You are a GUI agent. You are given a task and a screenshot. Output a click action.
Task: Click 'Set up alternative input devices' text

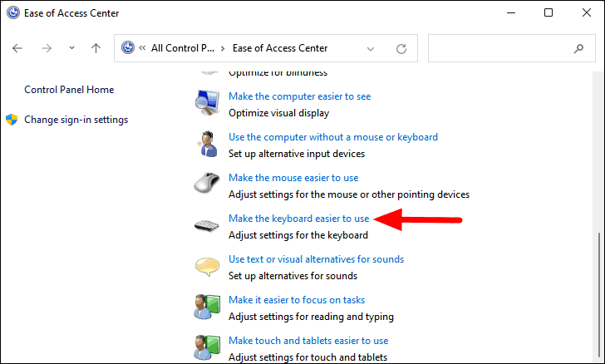pos(297,154)
